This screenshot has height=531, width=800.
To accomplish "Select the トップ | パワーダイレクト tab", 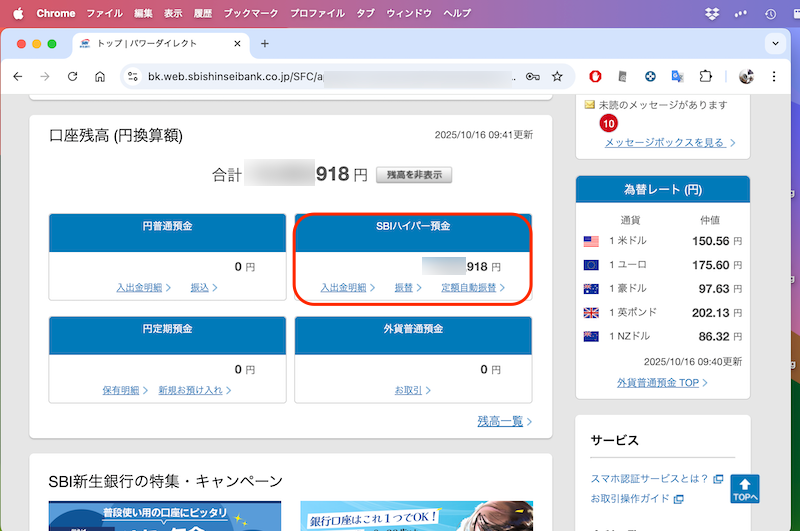I will tap(150, 44).
